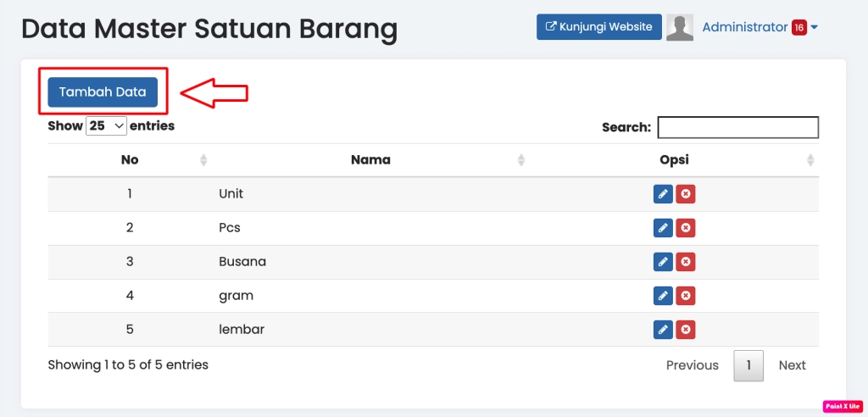Sort the table by No column
The image size is (868, 417).
click(130, 160)
